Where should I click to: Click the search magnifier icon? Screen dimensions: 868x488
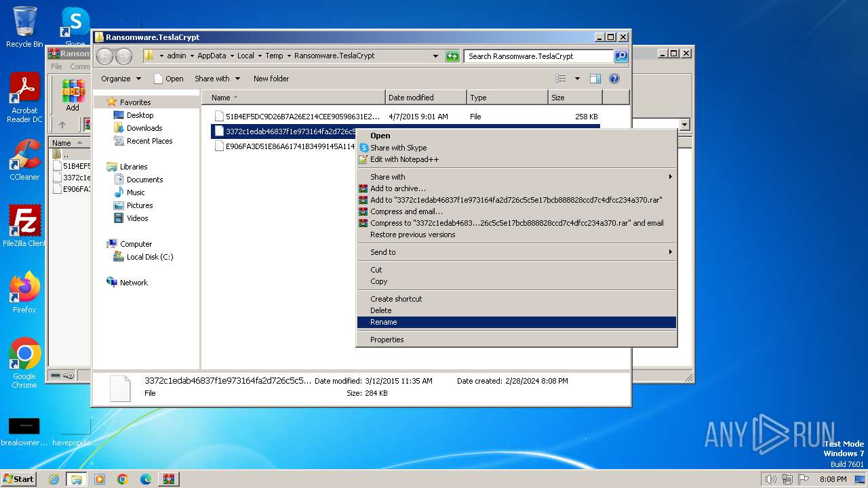pyautogui.click(x=621, y=56)
